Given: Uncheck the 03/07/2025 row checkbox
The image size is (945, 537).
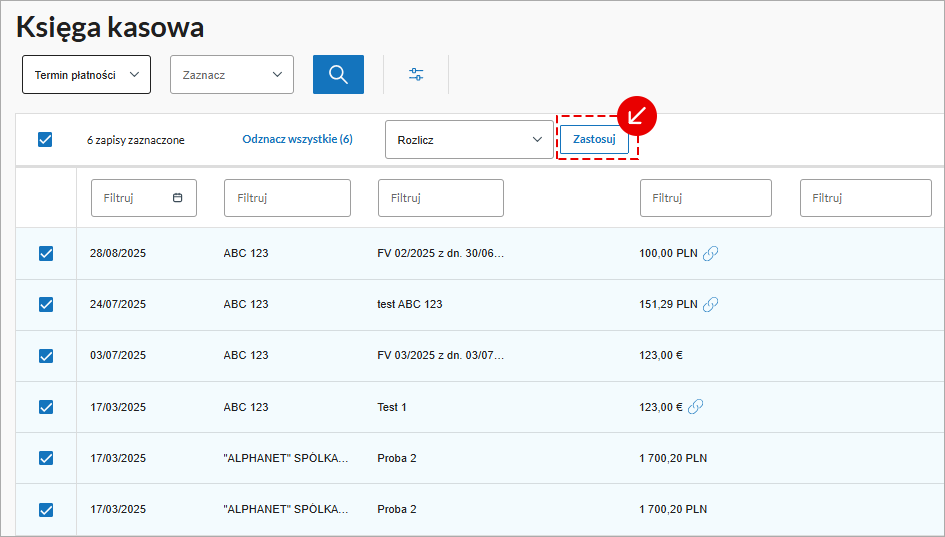Looking at the screenshot, I should 45,356.
